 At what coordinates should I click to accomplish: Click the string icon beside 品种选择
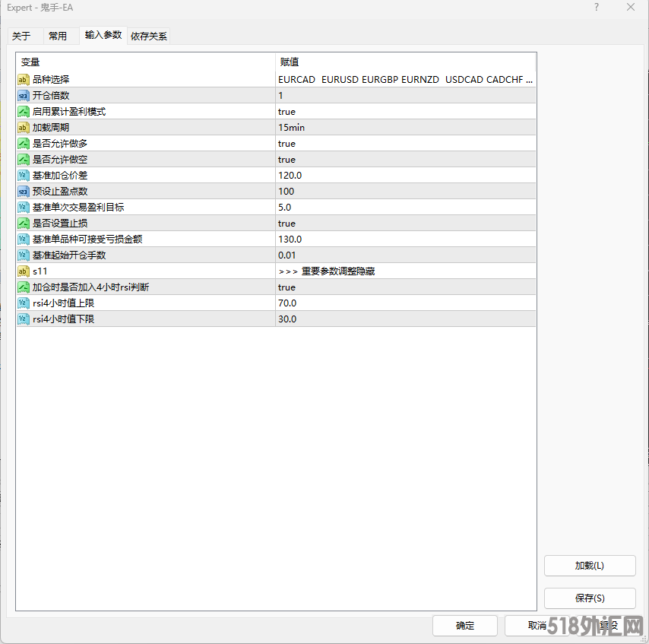(x=23, y=80)
